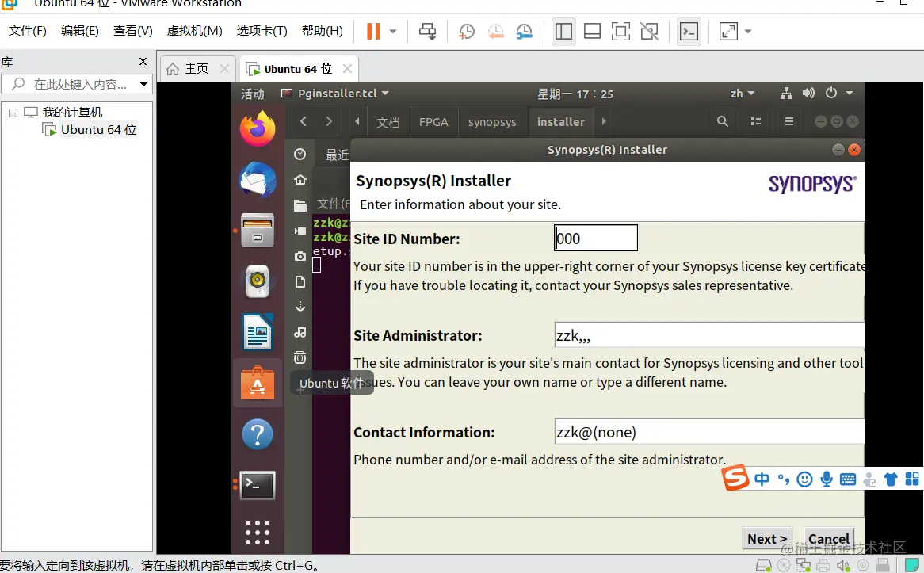Open the 编辑(E) menu
Viewport: 924px width, 573px height.
coord(79,31)
